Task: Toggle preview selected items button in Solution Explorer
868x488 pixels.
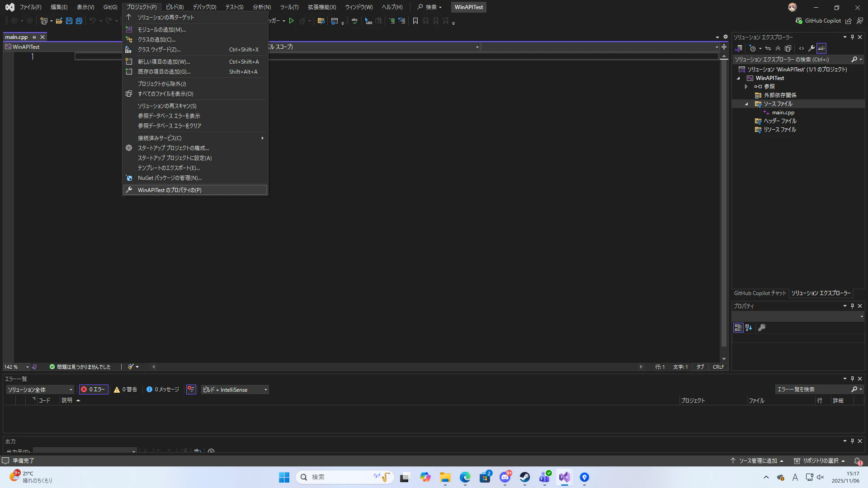Action: [821, 48]
